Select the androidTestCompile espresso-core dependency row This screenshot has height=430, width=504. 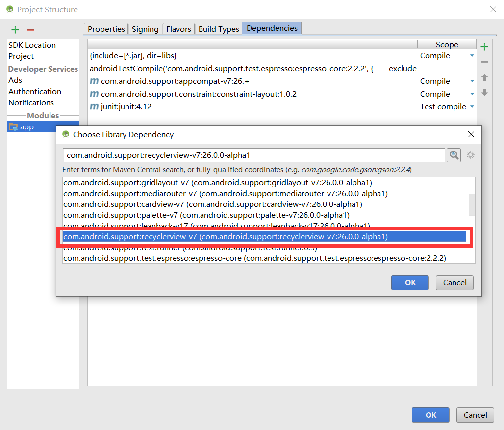pyautogui.click(x=253, y=69)
